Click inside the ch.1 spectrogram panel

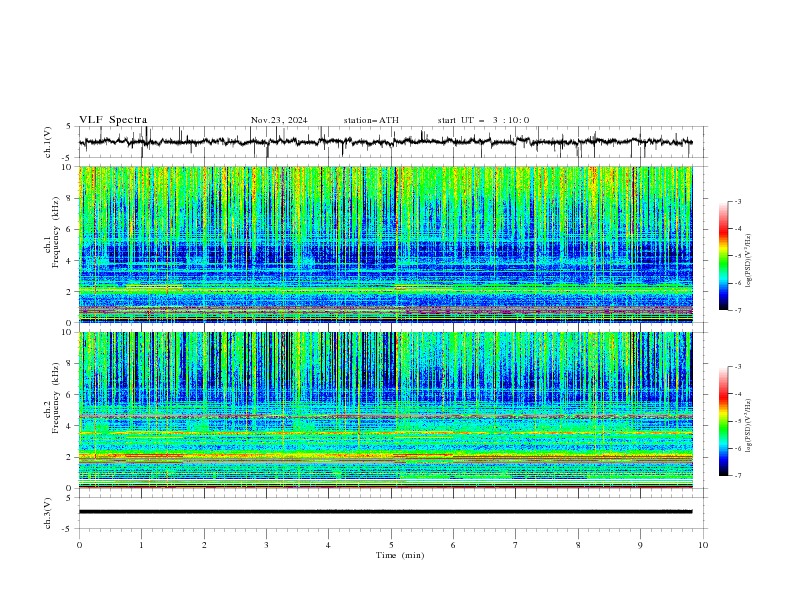pos(385,244)
